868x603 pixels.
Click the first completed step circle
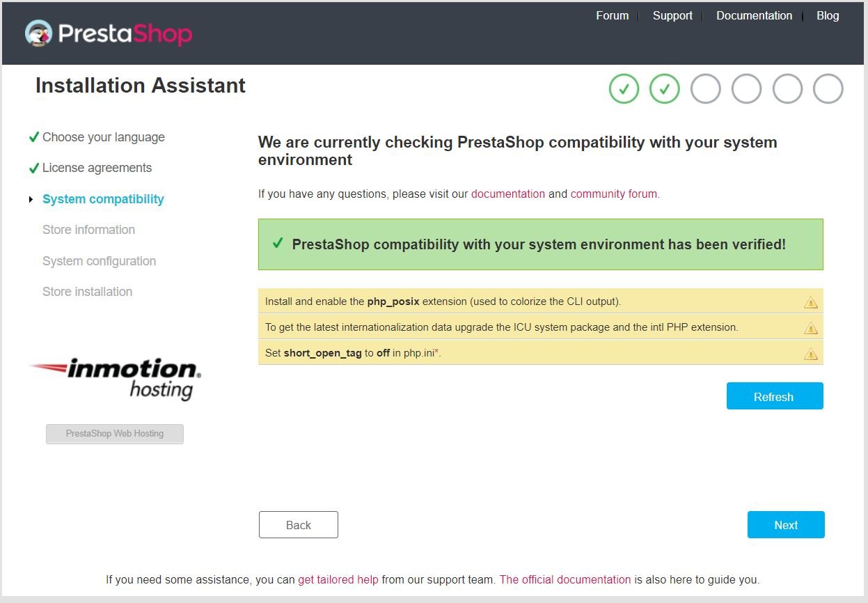(x=624, y=89)
